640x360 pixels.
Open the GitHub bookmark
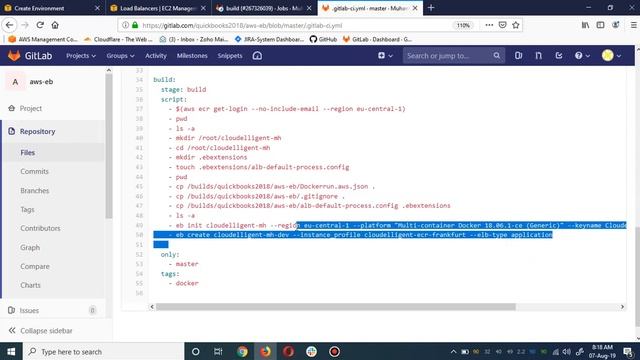323,39
